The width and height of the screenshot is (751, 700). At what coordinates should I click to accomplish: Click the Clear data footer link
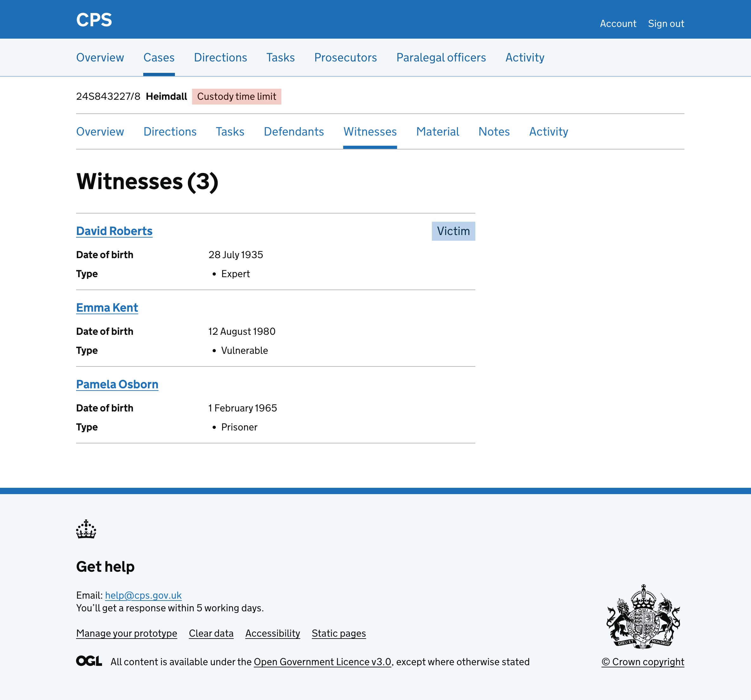(211, 633)
